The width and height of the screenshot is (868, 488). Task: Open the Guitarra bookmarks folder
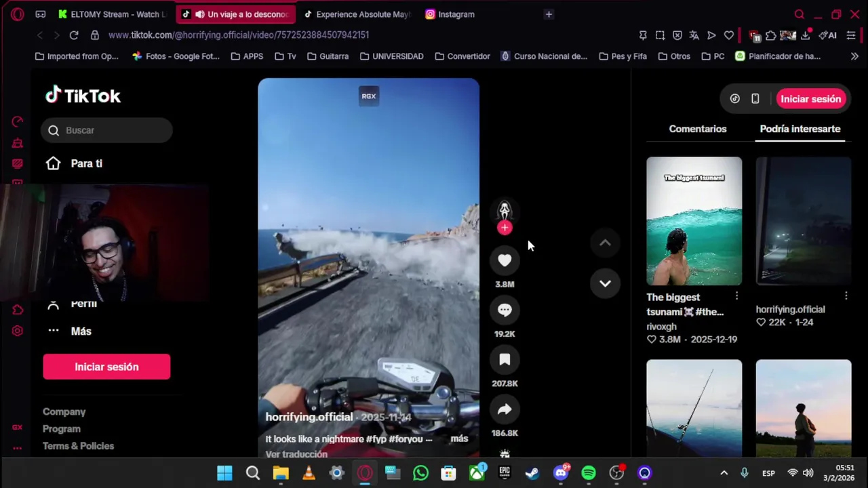[x=328, y=56]
